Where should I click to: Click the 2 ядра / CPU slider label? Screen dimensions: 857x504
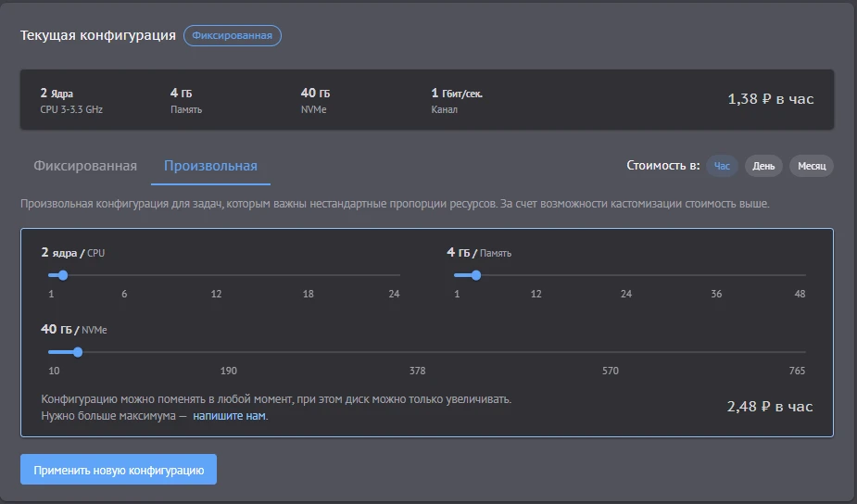72,253
